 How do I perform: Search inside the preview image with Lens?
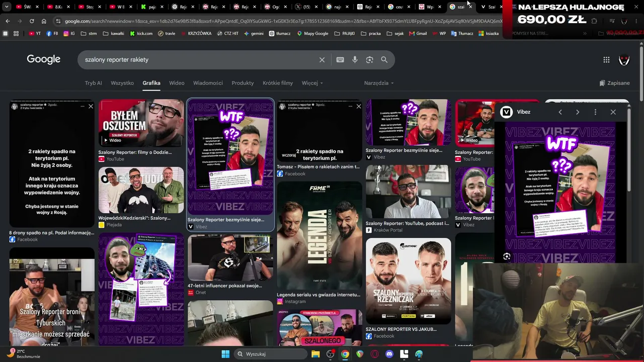tap(507, 256)
